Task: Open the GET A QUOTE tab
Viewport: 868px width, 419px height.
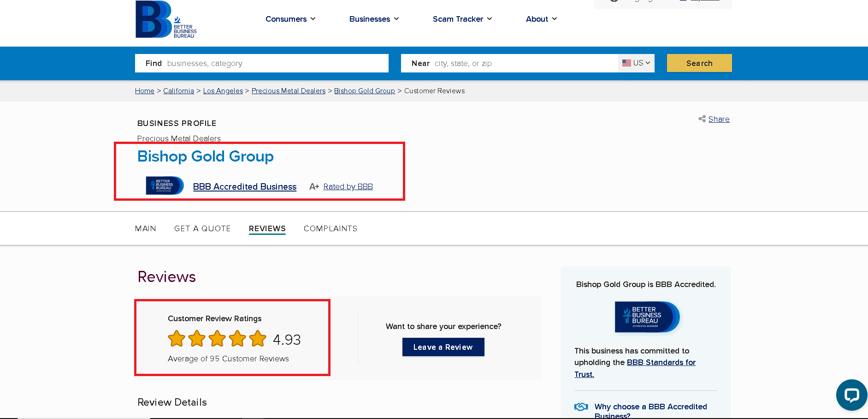Action: (202, 228)
